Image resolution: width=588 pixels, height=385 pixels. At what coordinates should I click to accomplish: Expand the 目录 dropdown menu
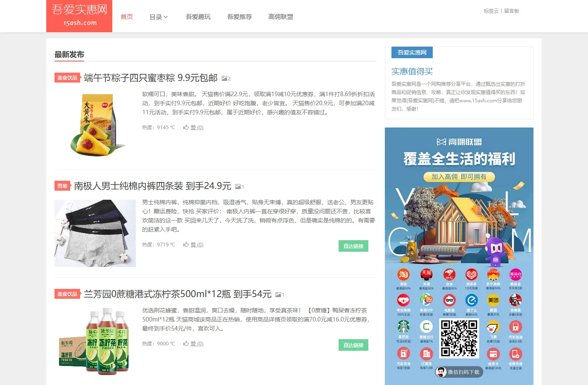[159, 17]
